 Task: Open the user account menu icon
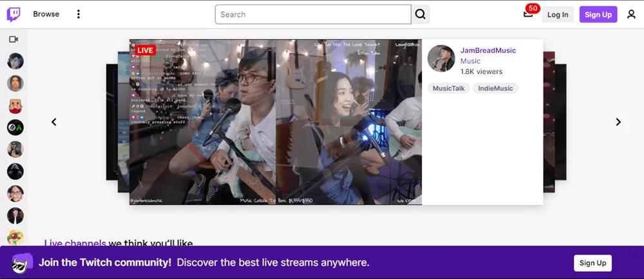(x=631, y=14)
